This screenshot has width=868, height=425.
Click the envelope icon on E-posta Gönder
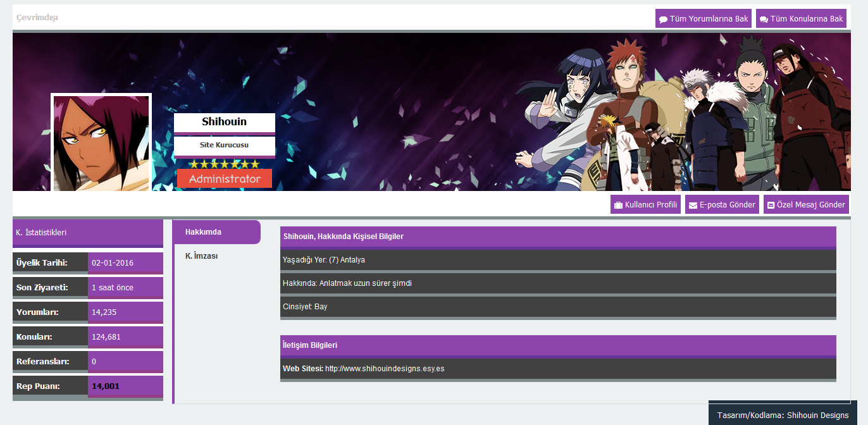tap(693, 205)
